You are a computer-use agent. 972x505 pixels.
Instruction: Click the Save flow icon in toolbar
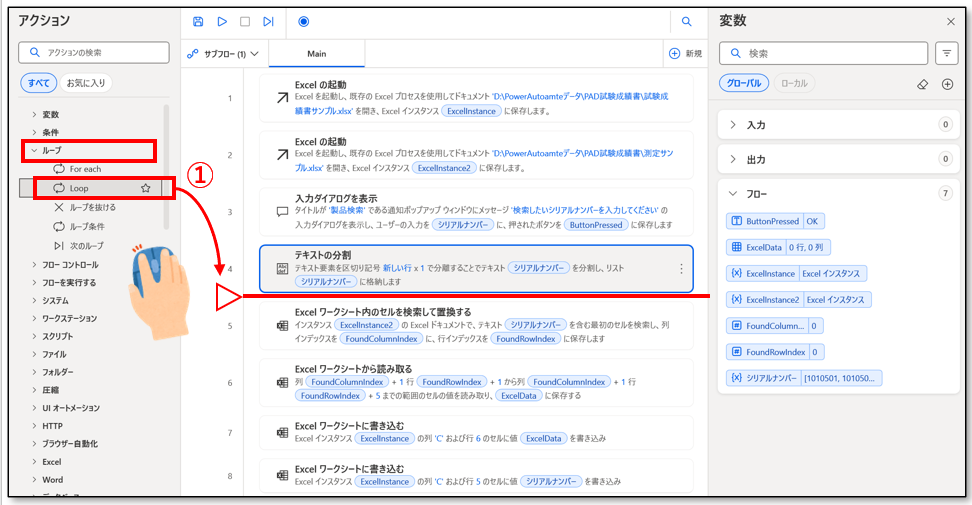198,21
